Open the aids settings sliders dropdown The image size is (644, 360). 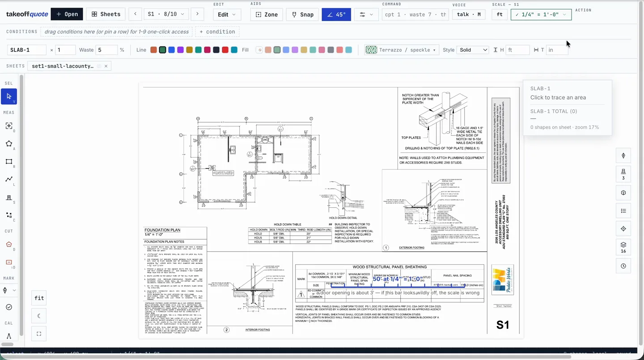(x=366, y=14)
